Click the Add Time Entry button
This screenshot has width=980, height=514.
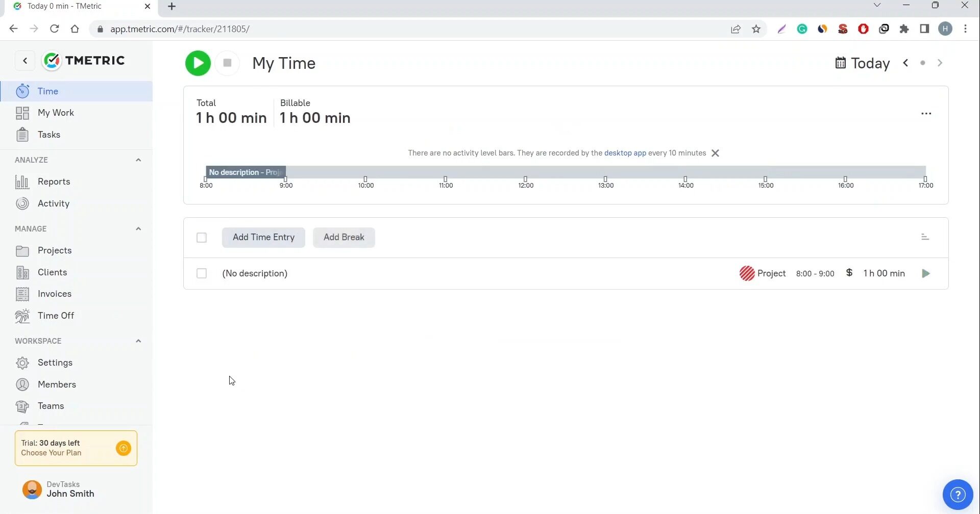(x=263, y=237)
